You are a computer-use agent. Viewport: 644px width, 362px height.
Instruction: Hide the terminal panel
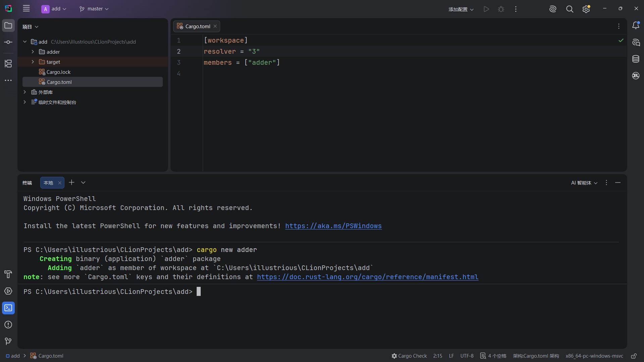tap(618, 183)
